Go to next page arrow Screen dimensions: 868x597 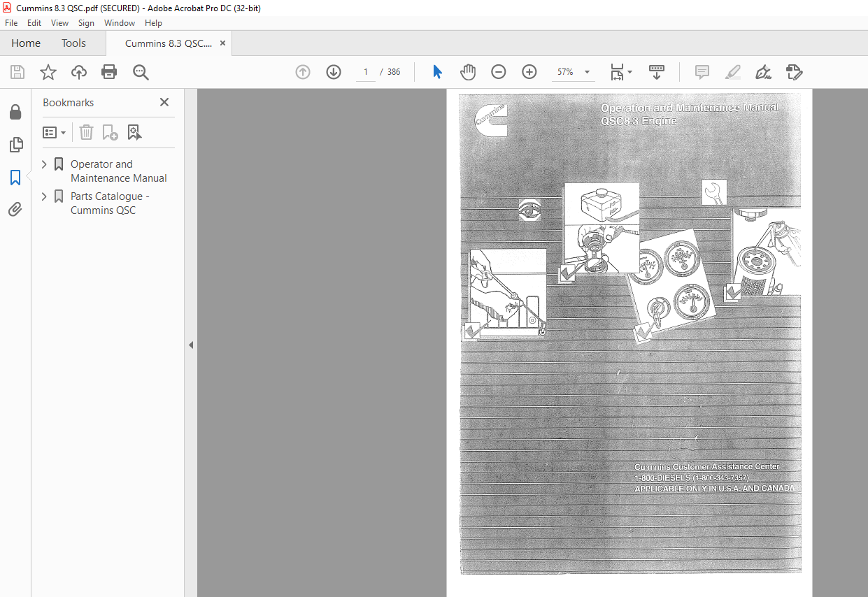tap(334, 72)
